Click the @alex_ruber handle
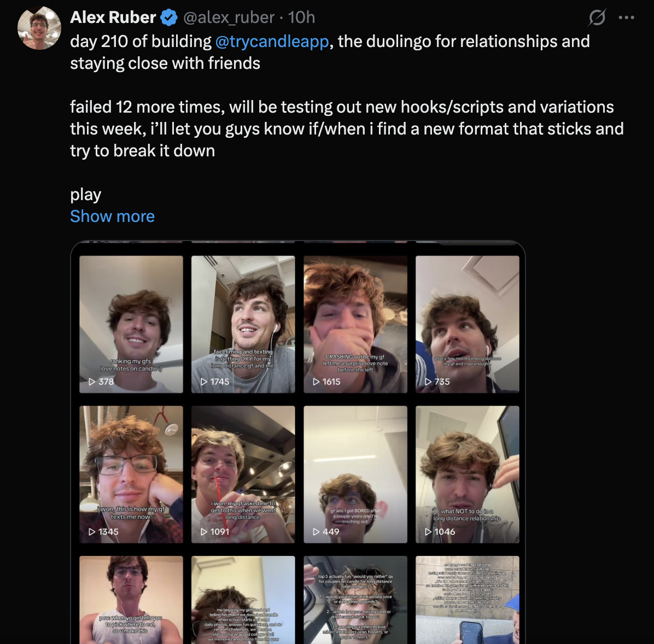The image size is (654, 644). point(229,17)
